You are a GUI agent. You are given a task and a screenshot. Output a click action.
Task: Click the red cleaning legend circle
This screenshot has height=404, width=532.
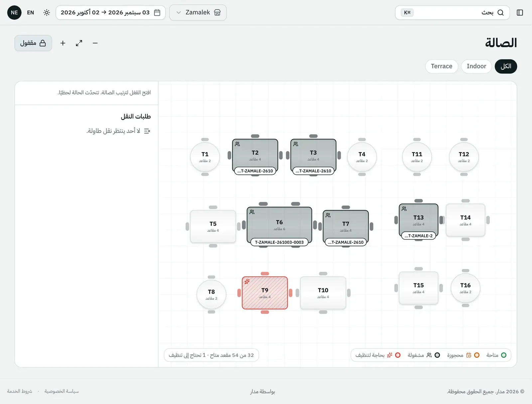click(398, 355)
